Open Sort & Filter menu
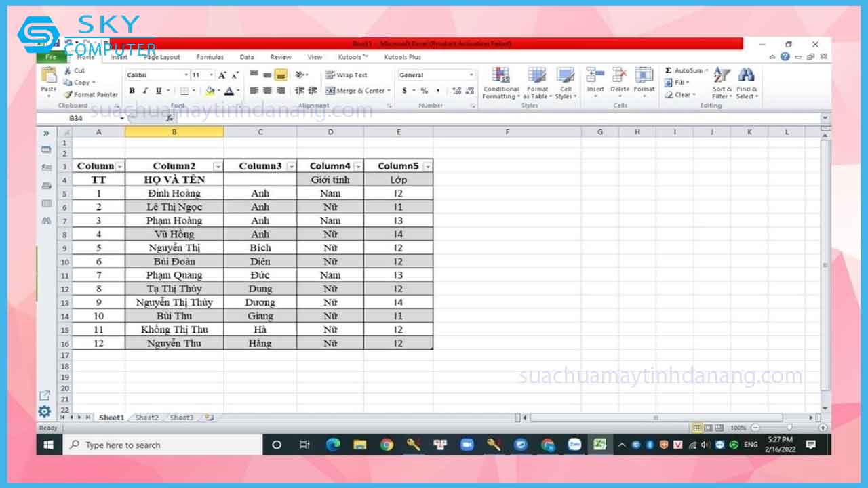This screenshot has height=488, width=868. [x=722, y=83]
